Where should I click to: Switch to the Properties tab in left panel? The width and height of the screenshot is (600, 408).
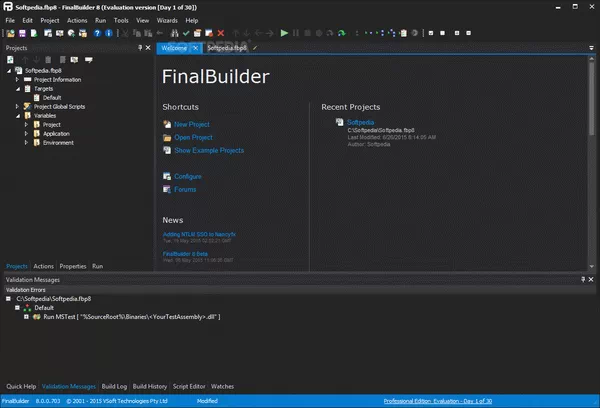tap(73, 266)
